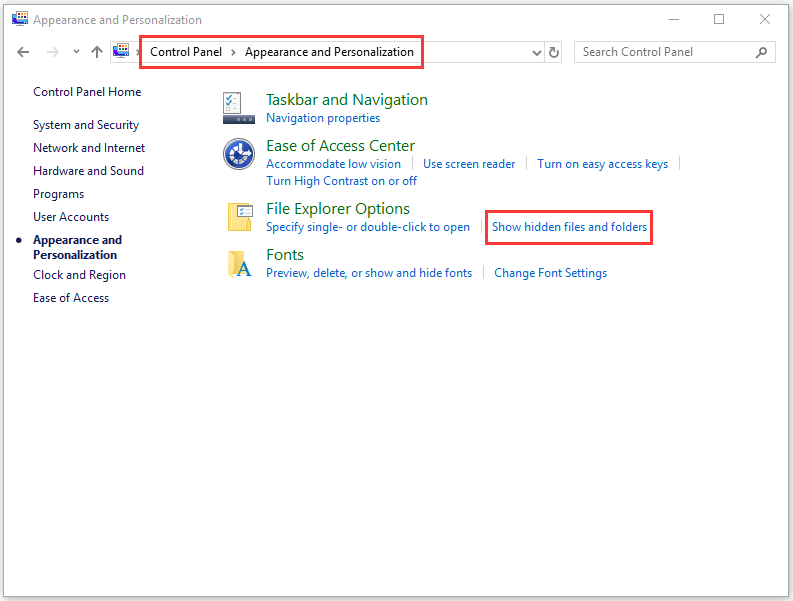Open File Explorer Options heading
Viewport: 793px width, 601px height.
pos(338,209)
